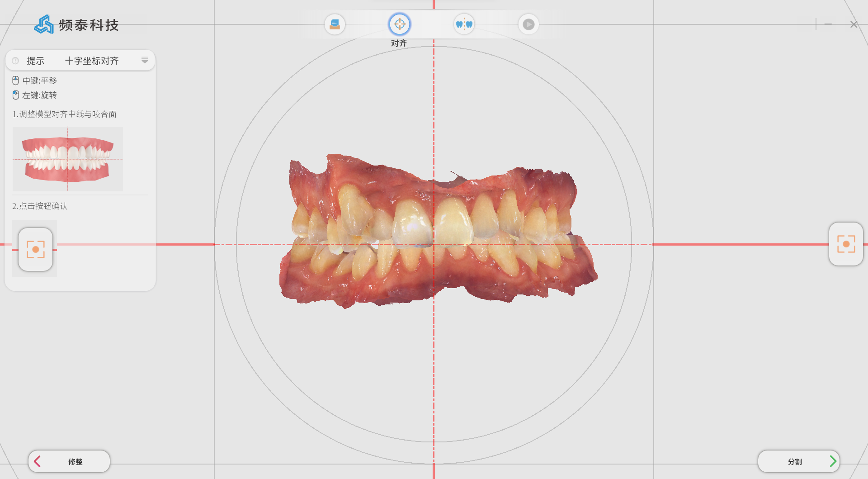Minimize the application window
Viewport: 868px width, 479px height.
click(828, 24)
